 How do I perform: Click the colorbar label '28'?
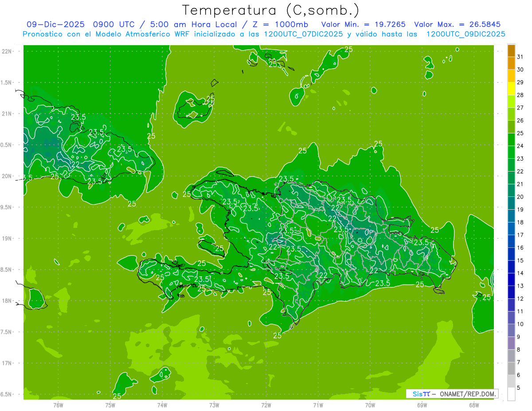(520, 95)
